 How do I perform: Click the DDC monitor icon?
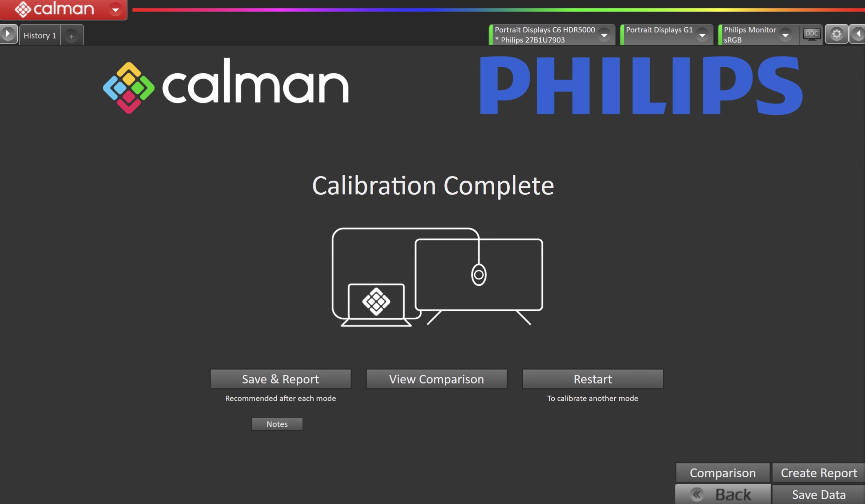point(811,34)
